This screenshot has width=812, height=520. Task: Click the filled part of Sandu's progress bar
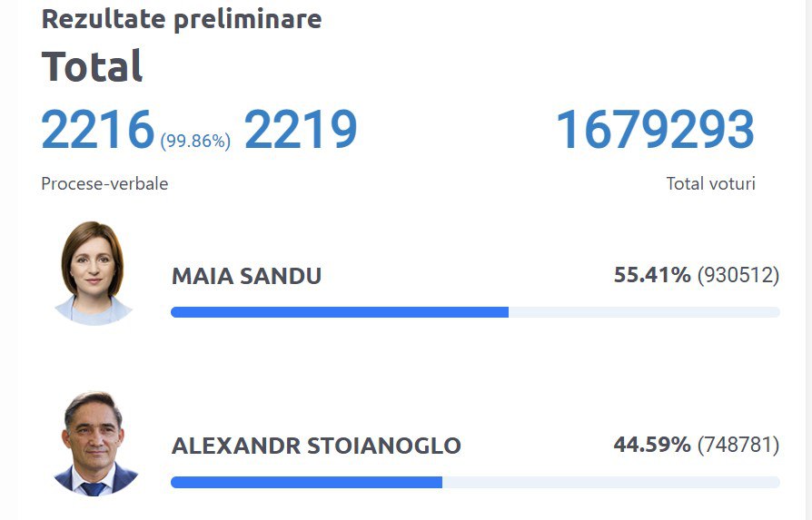tap(339, 312)
